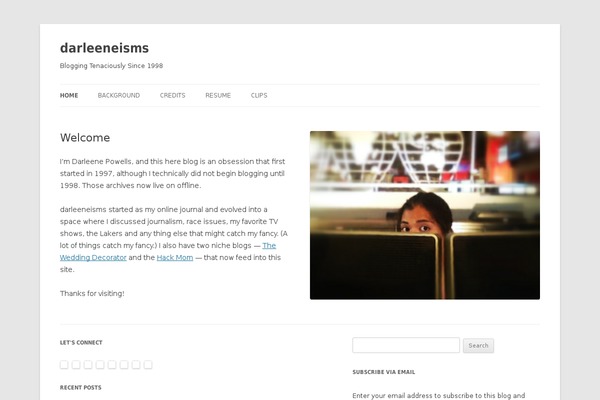The width and height of the screenshot is (600, 400).
Task: Click the seventh social icon under Let's Connect
Action: coord(136,365)
